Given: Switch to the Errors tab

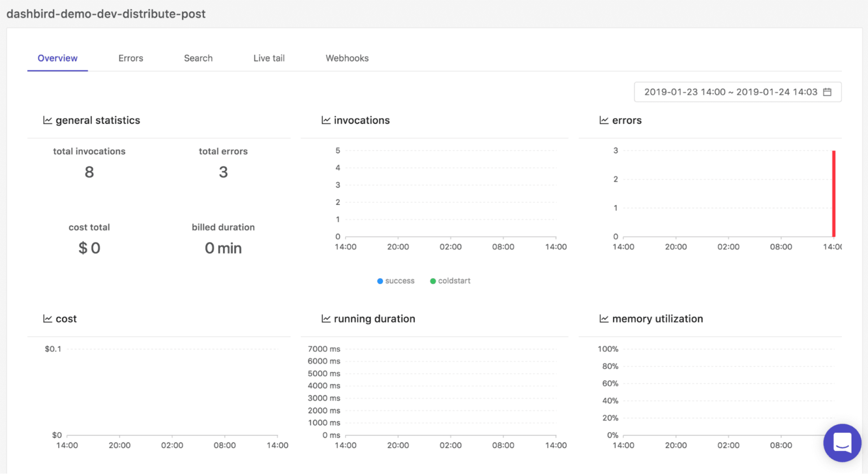Looking at the screenshot, I should pos(131,58).
